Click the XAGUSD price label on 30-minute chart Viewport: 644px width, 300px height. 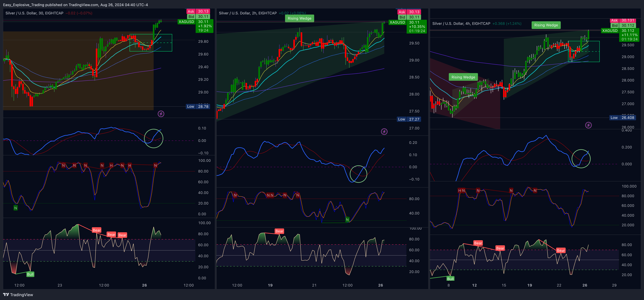pyautogui.click(x=186, y=22)
